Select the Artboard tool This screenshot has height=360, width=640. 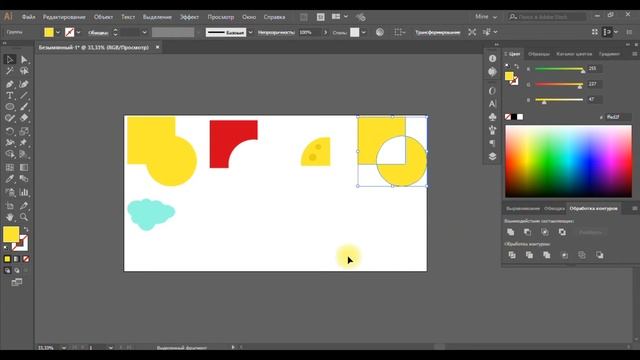click(x=10, y=205)
